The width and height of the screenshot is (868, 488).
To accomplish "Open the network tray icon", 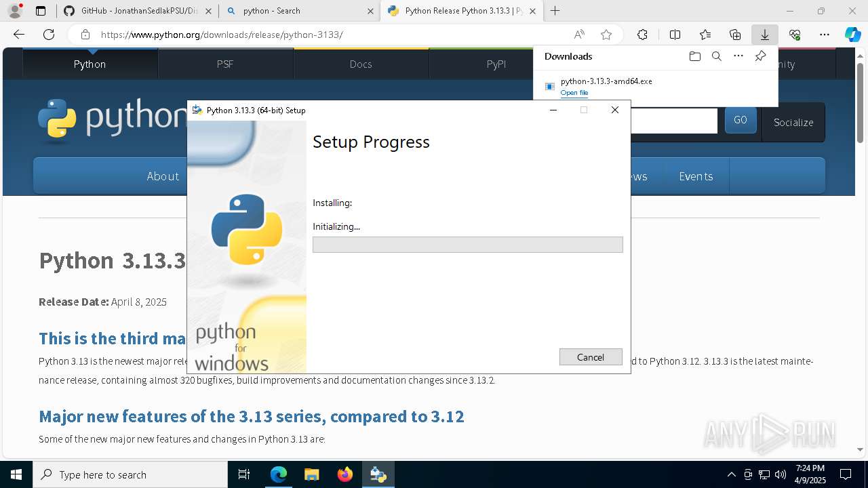I will pos(764,474).
